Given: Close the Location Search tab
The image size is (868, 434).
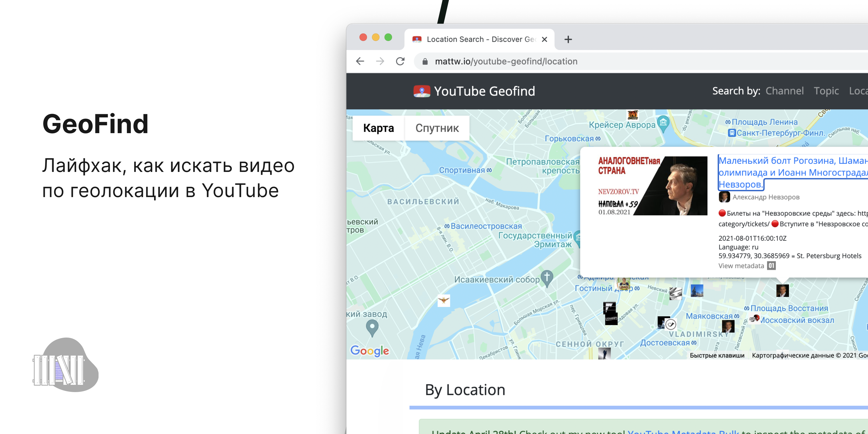Looking at the screenshot, I should point(544,39).
